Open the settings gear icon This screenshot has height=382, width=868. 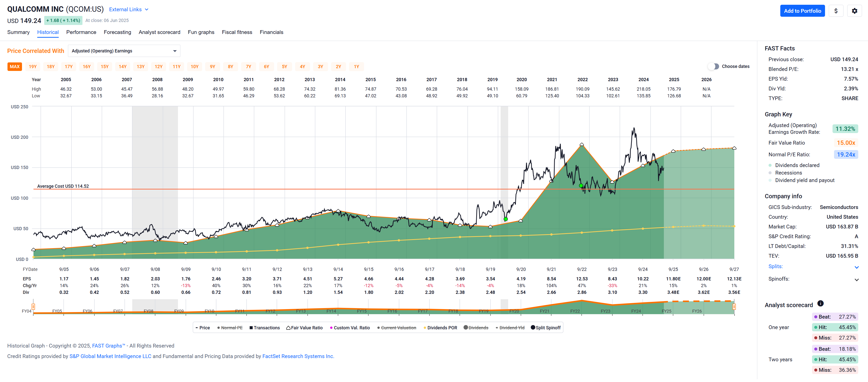pyautogui.click(x=854, y=11)
